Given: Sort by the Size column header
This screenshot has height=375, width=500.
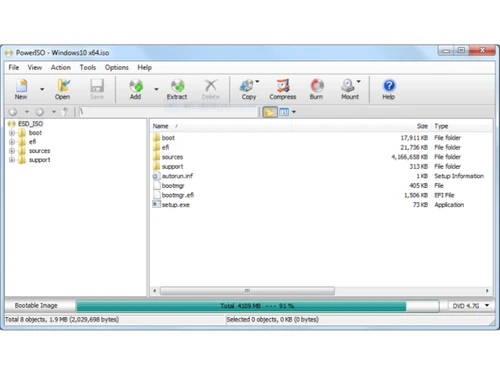Looking at the screenshot, I should [x=422, y=126].
